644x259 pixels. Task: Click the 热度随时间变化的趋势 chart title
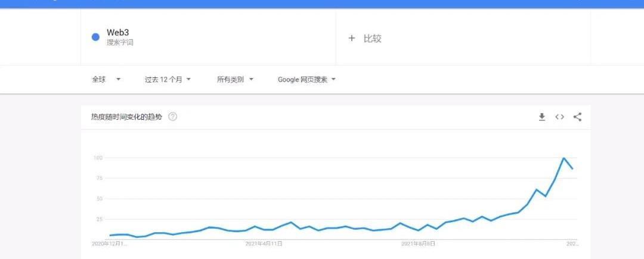126,117
